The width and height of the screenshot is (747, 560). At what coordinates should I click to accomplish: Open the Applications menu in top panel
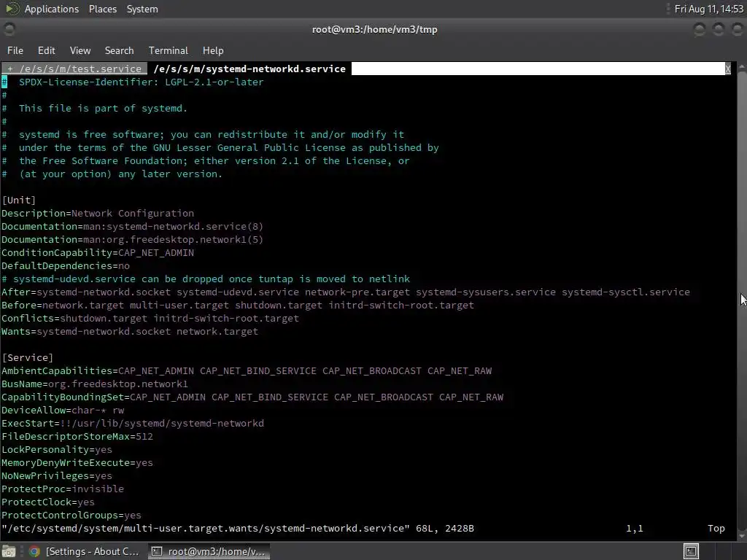point(52,9)
